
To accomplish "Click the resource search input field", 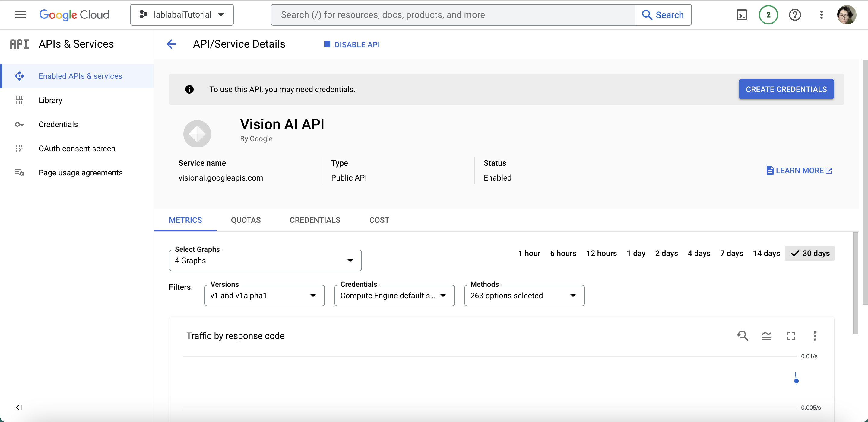I will click(453, 15).
